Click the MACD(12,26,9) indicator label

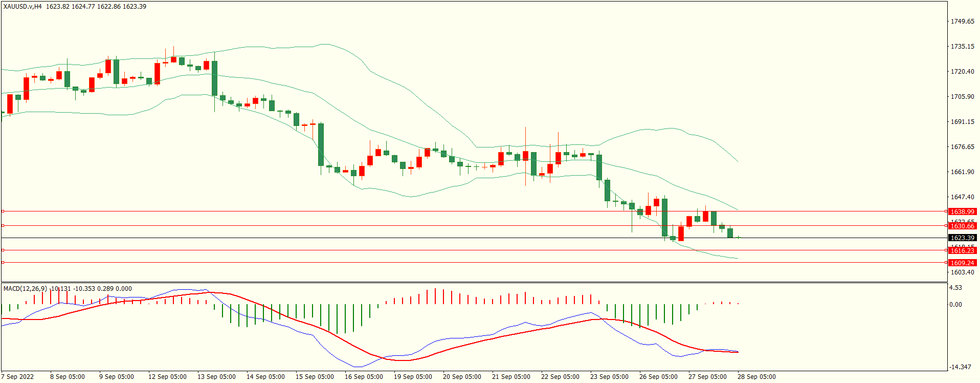(x=25, y=289)
